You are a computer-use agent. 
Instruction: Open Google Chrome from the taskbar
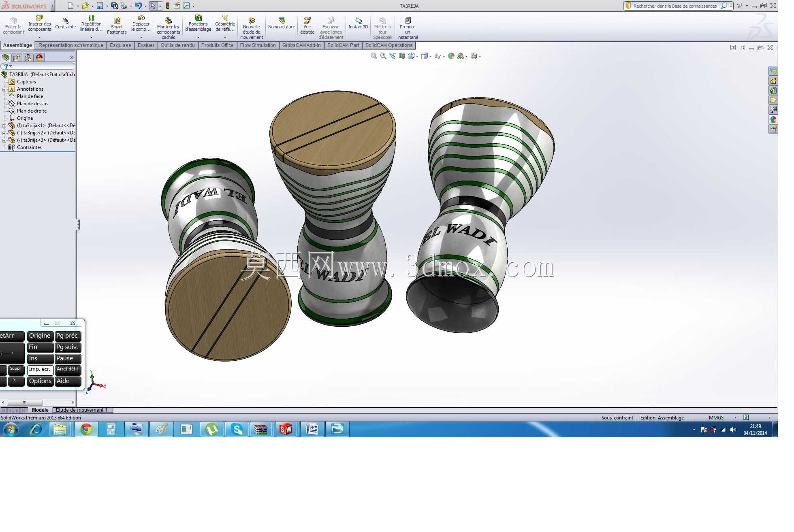86,429
